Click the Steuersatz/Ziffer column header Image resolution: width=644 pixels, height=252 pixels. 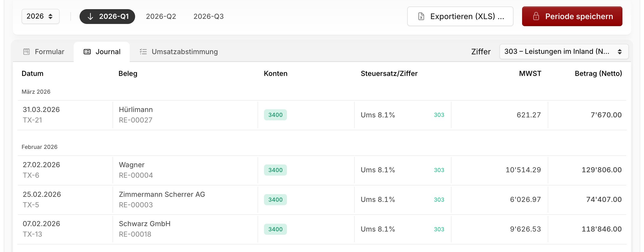(389, 73)
